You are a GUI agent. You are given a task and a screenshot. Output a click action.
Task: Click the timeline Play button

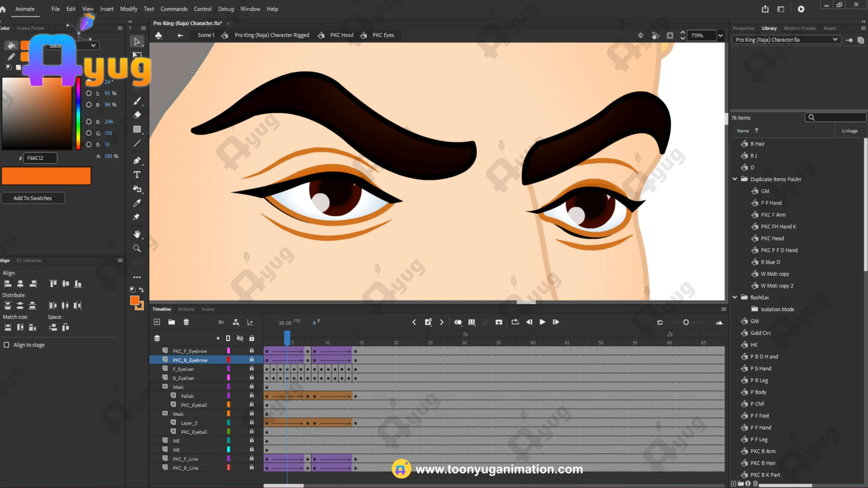pyautogui.click(x=542, y=322)
